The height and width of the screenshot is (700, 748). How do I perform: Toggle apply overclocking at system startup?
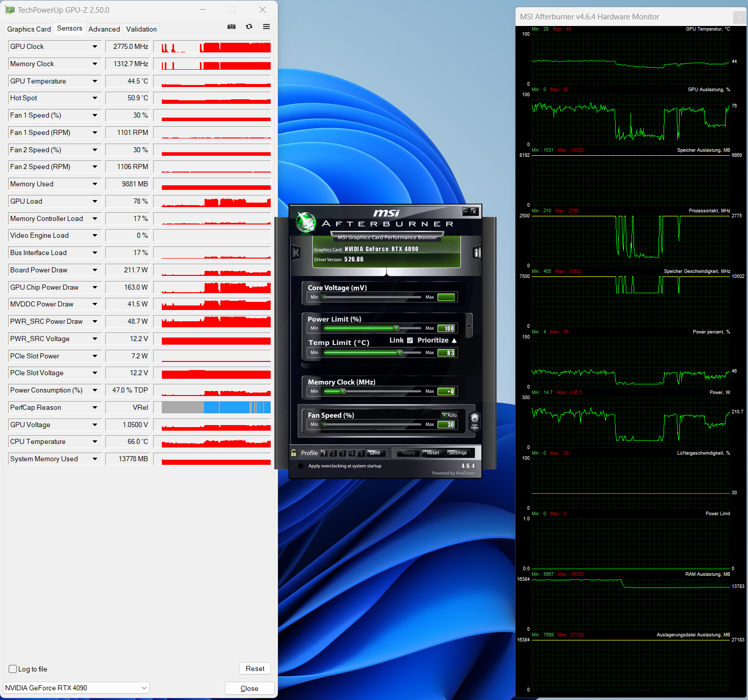tap(301, 466)
